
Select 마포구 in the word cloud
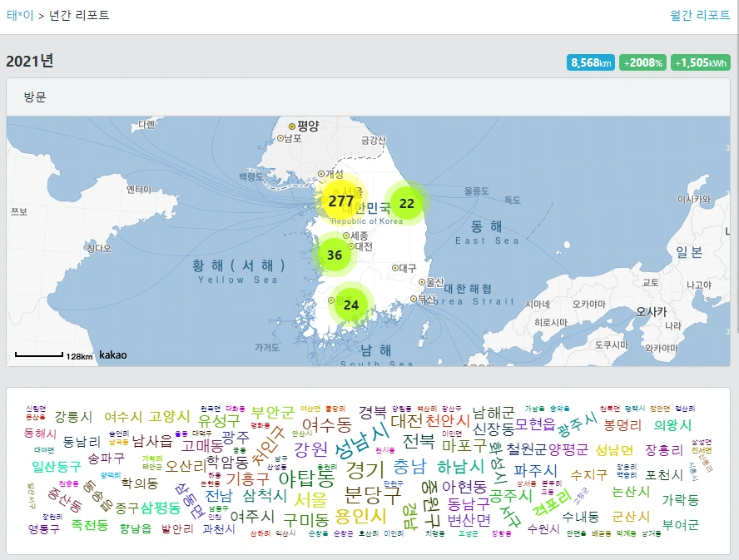pyautogui.click(x=464, y=444)
